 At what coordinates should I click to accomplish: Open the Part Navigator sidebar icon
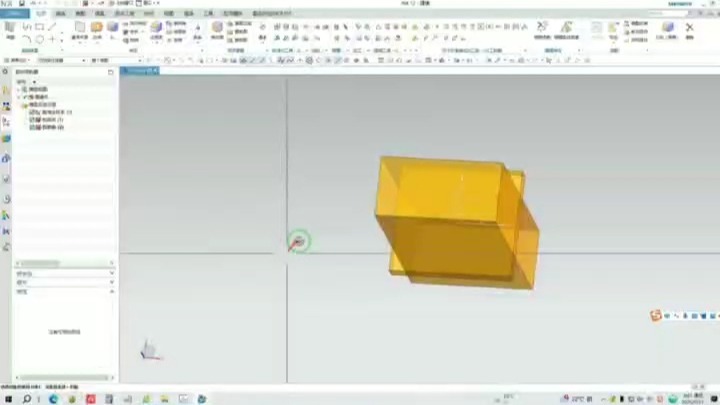[x=6, y=122]
